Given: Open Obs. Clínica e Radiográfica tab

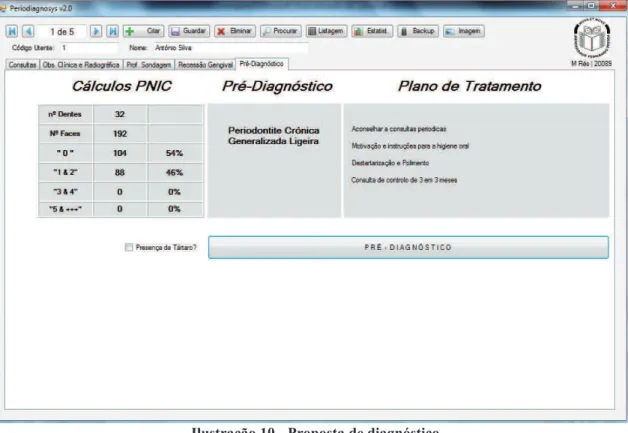Looking at the screenshot, I should pos(81,65).
